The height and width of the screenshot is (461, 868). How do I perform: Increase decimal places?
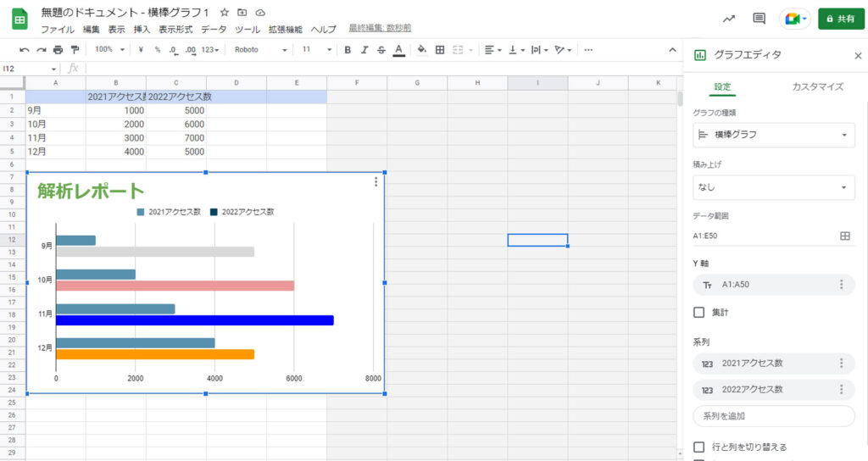coord(191,50)
